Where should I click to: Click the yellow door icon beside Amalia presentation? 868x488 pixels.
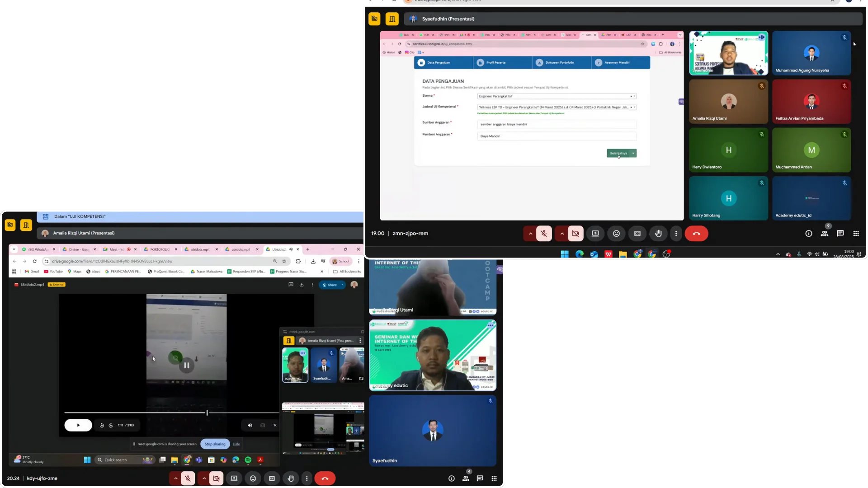[x=26, y=225]
